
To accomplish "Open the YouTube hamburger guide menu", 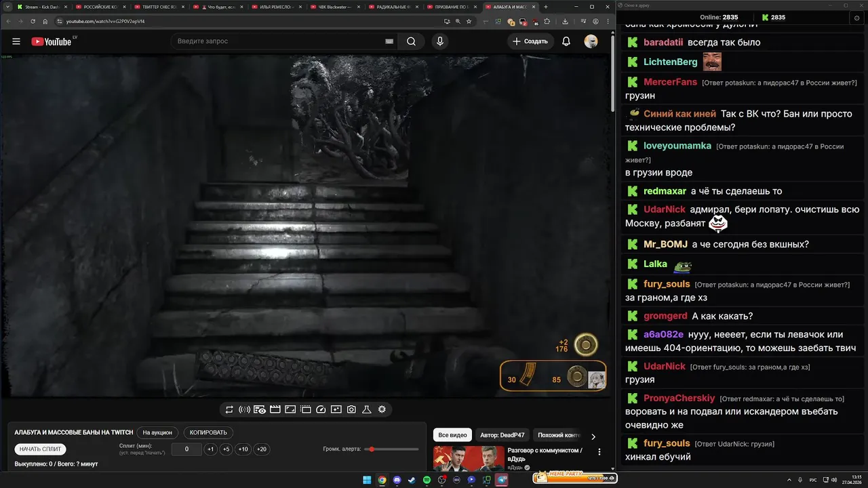I will click(16, 41).
